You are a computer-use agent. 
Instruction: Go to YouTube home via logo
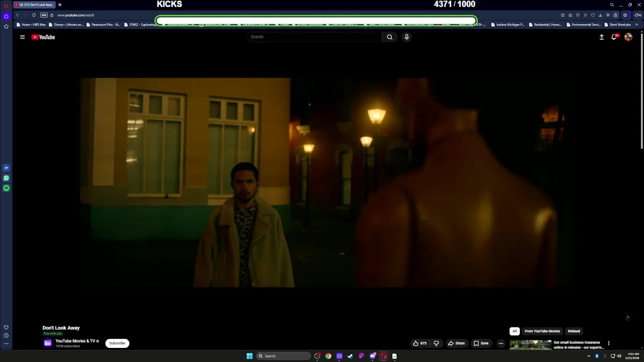pos(43,37)
